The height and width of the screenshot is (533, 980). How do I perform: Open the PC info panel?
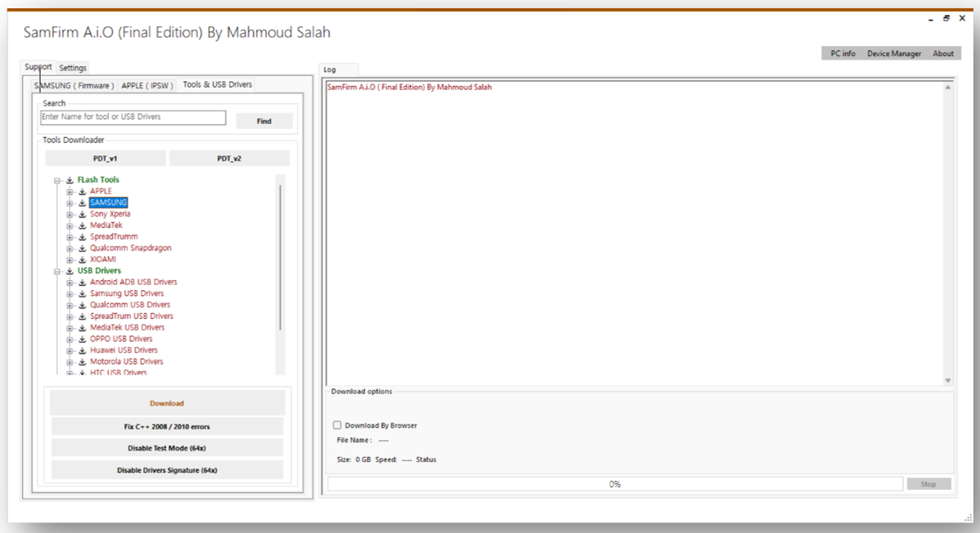[x=843, y=54]
